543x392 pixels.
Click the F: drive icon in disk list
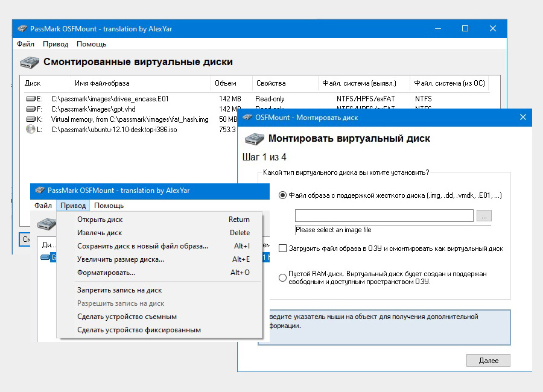point(31,109)
